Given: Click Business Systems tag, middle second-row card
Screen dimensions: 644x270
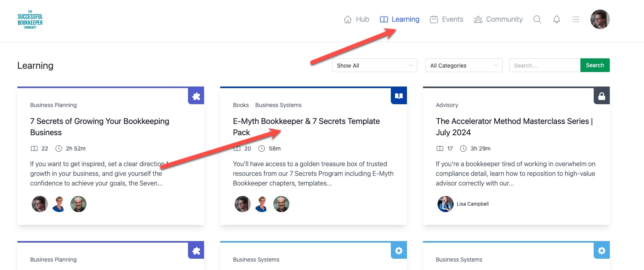Looking at the screenshot, I should pos(256,260).
